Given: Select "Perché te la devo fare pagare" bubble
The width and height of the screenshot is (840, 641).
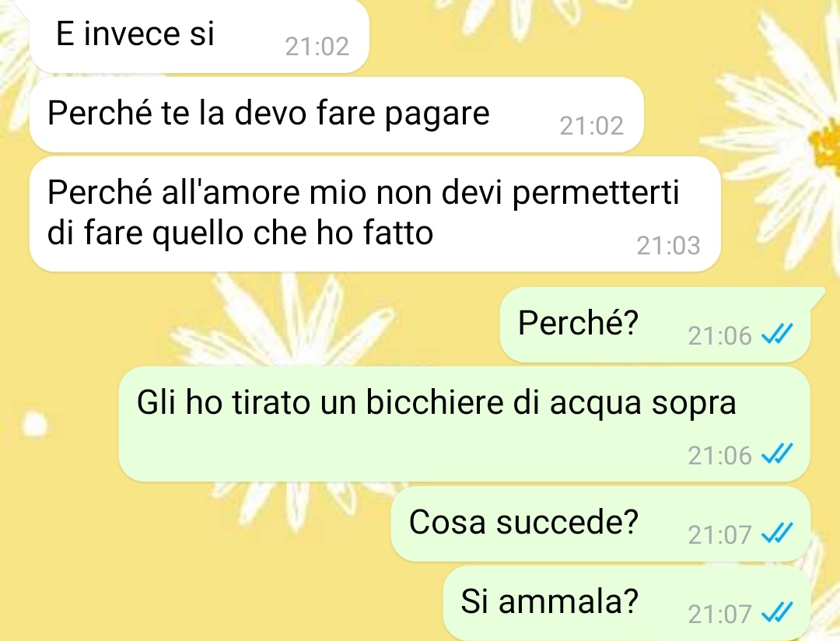Looking at the screenshot, I should [x=337, y=114].
